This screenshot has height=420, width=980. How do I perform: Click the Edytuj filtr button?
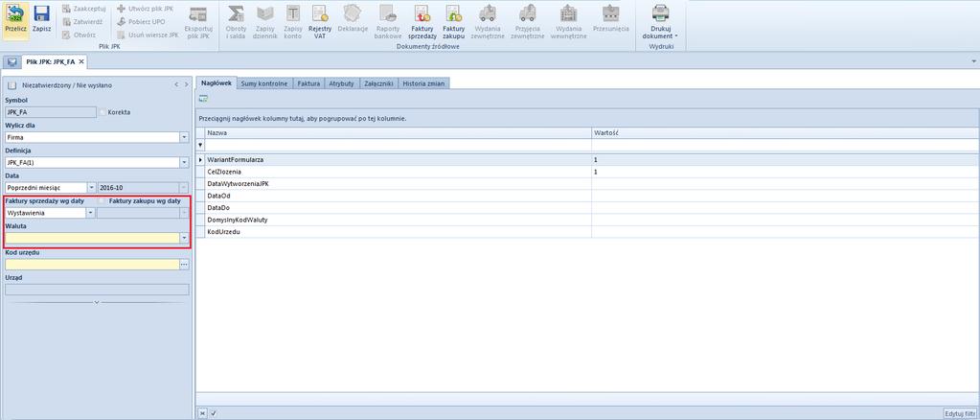point(961,413)
